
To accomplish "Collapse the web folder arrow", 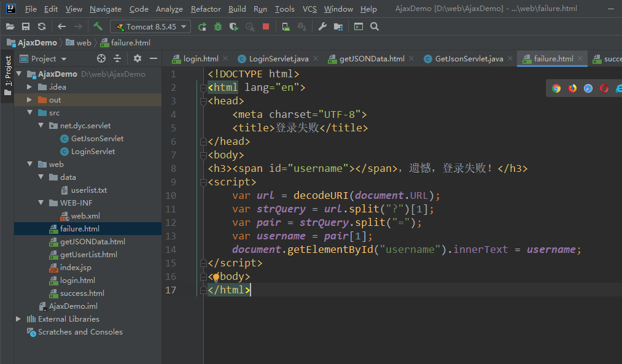I will tap(30, 164).
